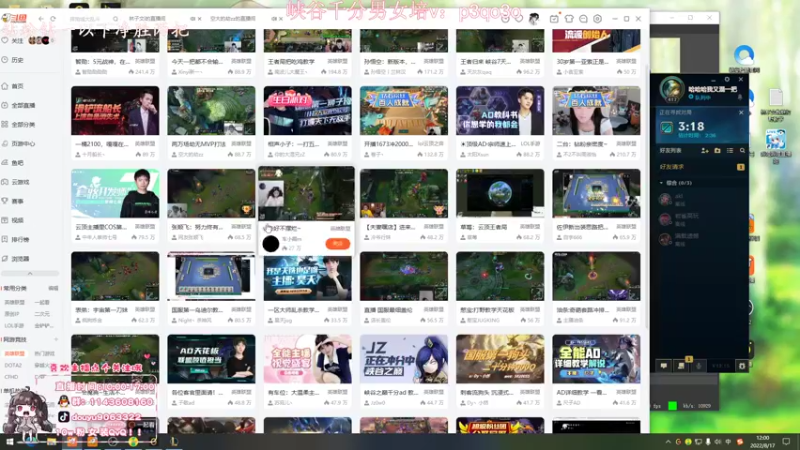This screenshot has width=800, height=450.
Task: Select the CFHD category link
Action: tap(11, 377)
